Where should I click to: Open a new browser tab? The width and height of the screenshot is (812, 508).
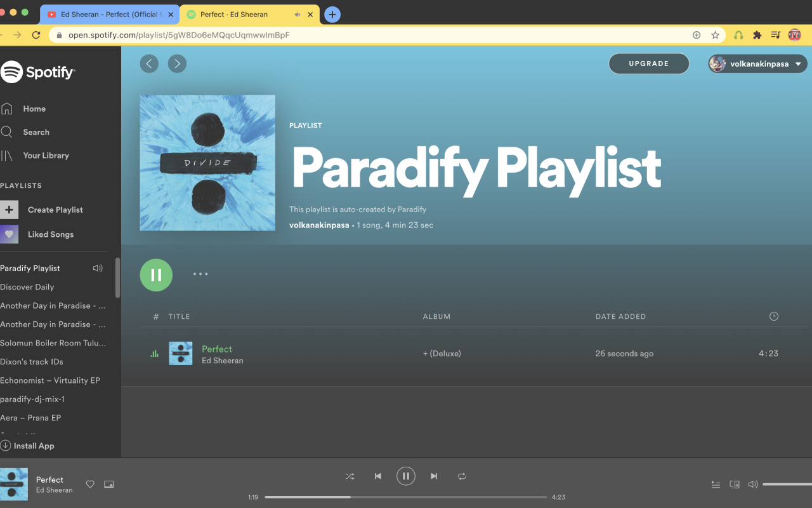(332, 14)
